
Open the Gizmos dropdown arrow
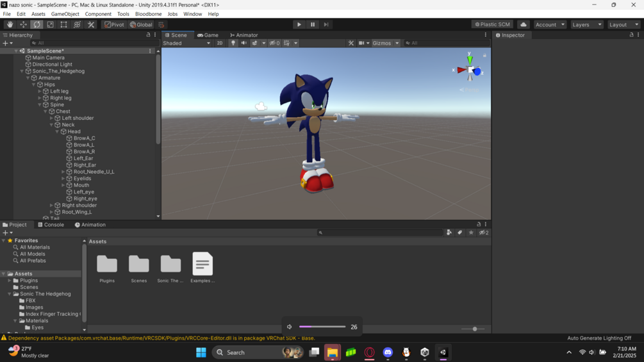click(x=397, y=43)
